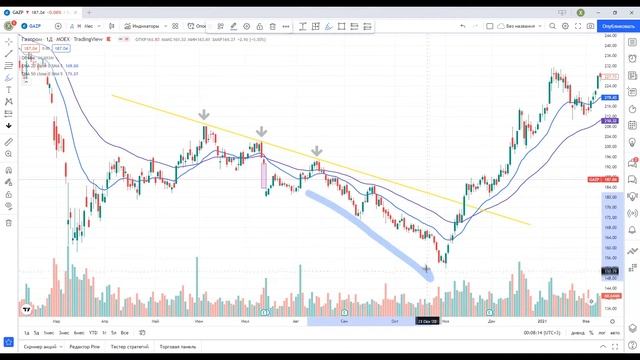Toggle percent scale
The width and height of the screenshot is (640, 360).
click(591, 333)
